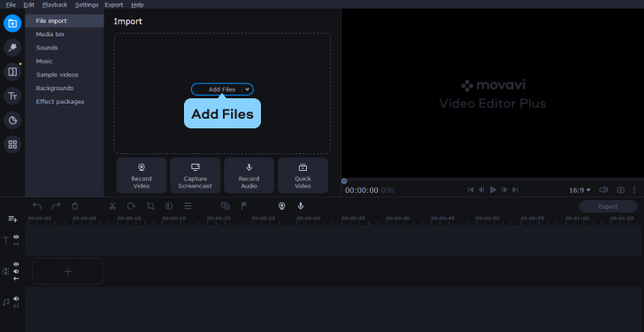Click the Export button above the timeline

[x=608, y=206]
